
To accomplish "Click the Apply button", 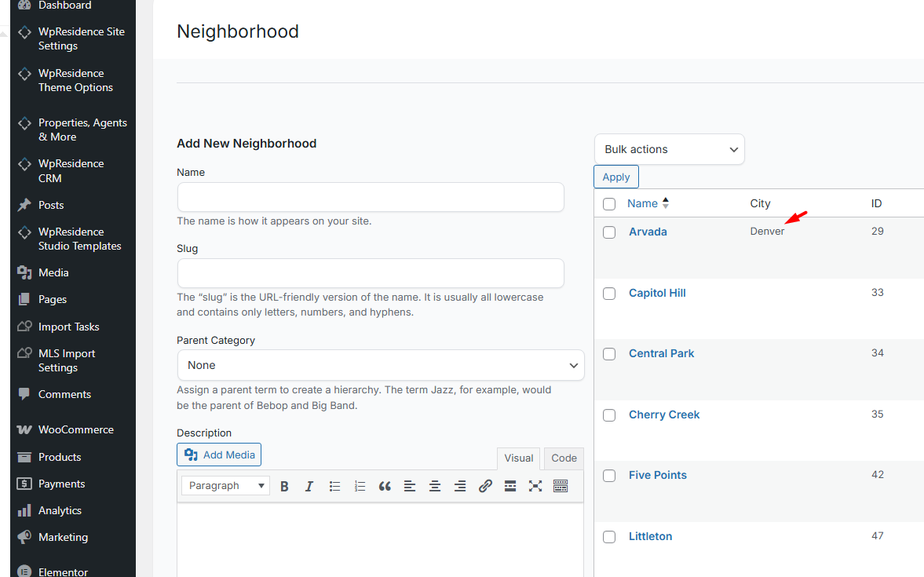I will pyautogui.click(x=616, y=177).
